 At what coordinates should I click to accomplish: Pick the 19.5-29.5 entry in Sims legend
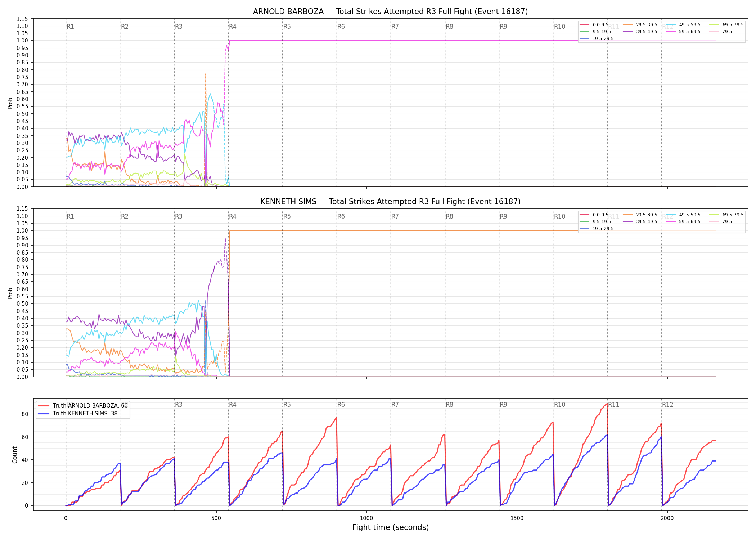[597, 229]
